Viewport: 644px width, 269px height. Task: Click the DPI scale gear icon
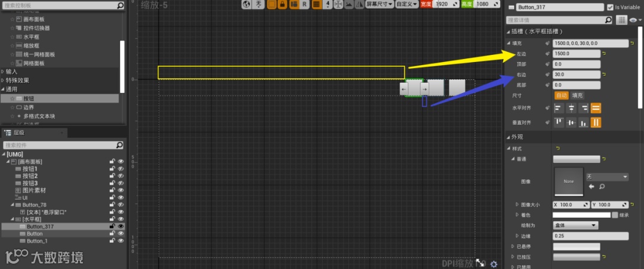coord(494,264)
